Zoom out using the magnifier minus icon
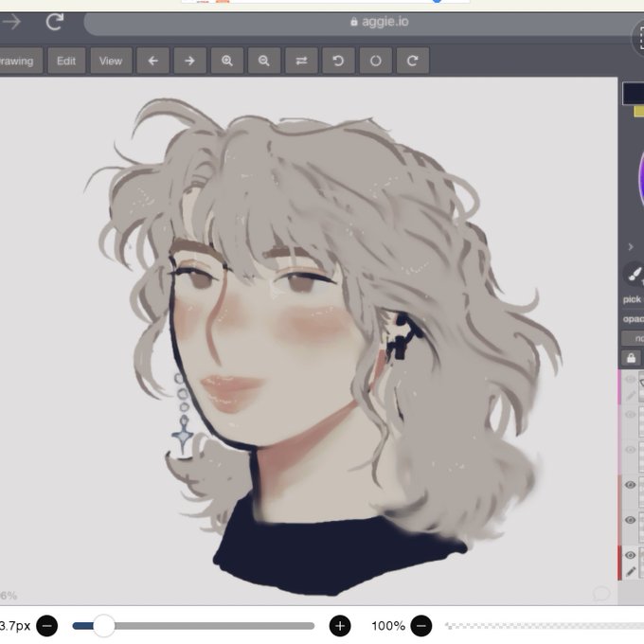644x644 pixels. click(x=264, y=61)
